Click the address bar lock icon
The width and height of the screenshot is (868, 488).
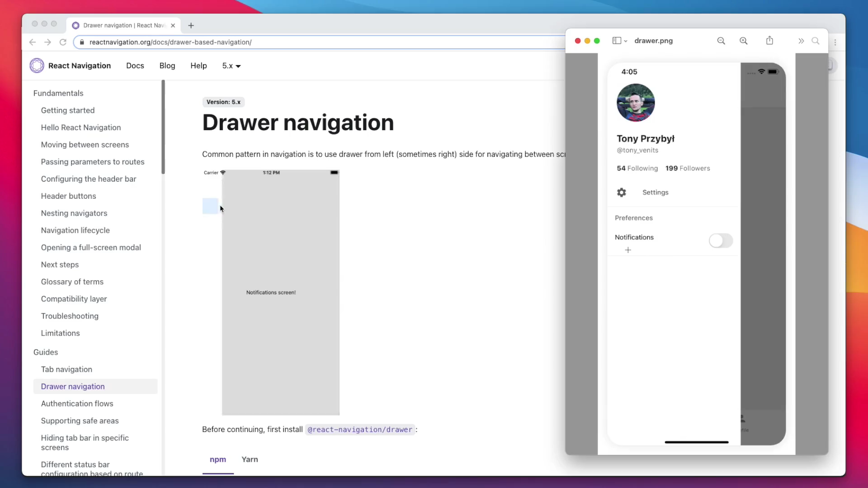tap(81, 42)
